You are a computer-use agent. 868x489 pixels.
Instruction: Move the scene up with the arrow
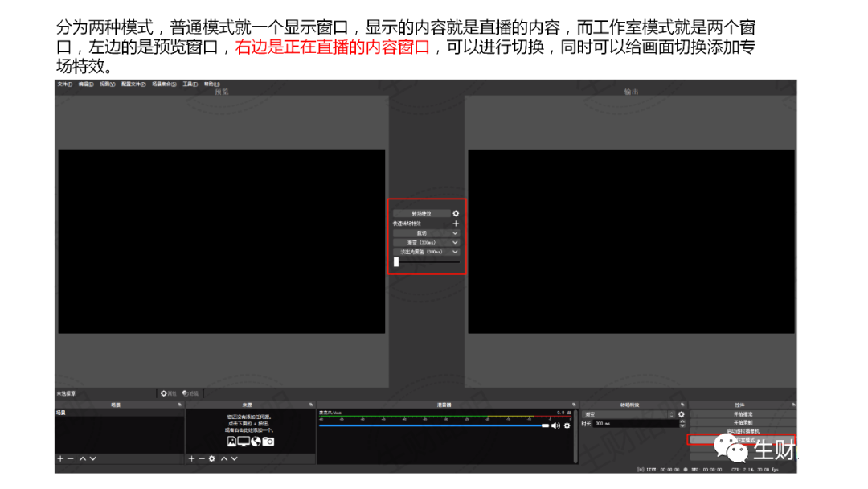coord(83,458)
